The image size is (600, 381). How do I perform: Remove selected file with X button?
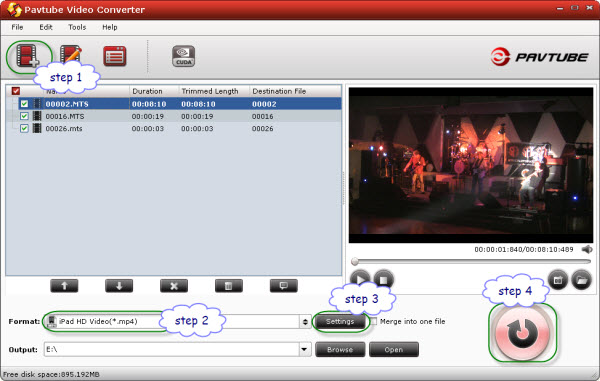click(174, 286)
